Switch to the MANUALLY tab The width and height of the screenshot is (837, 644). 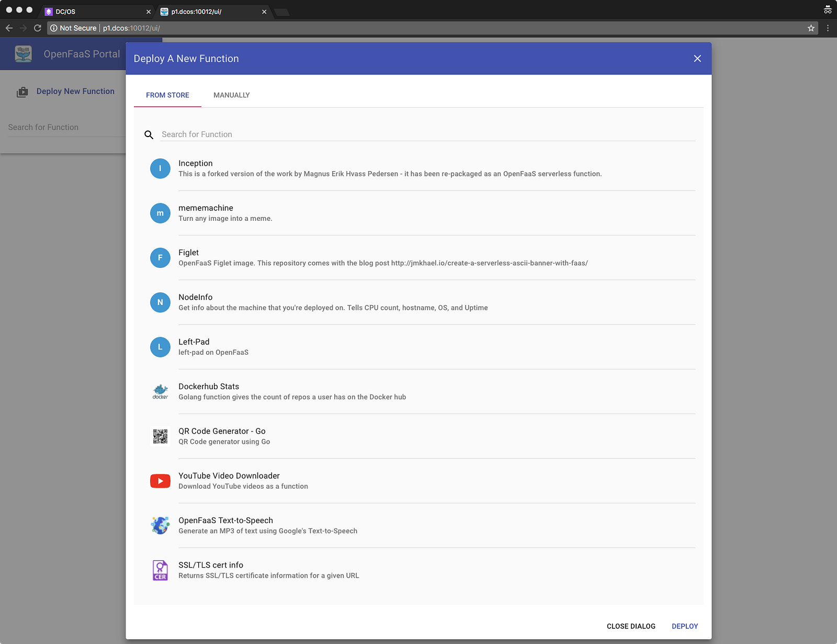tap(232, 95)
